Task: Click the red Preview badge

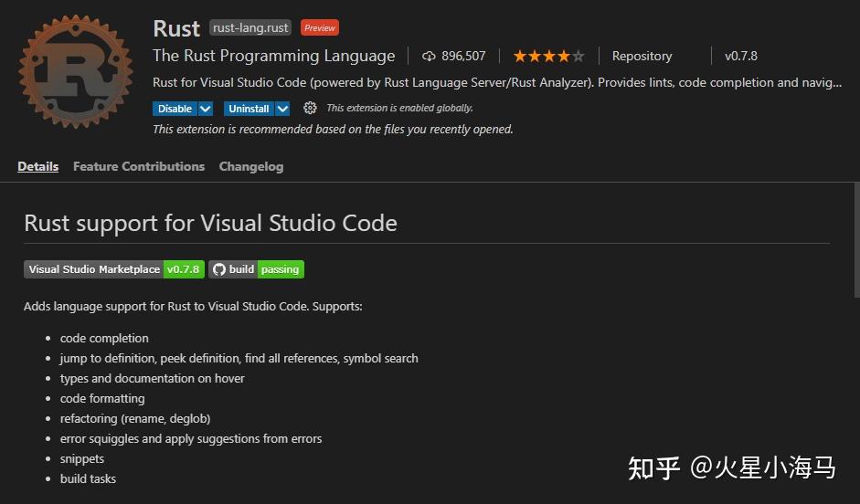Action: coord(320,28)
